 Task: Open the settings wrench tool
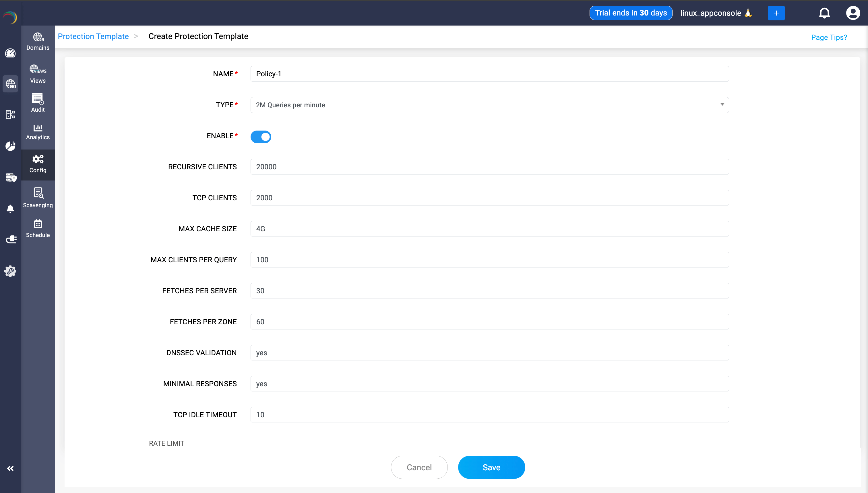point(11,271)
